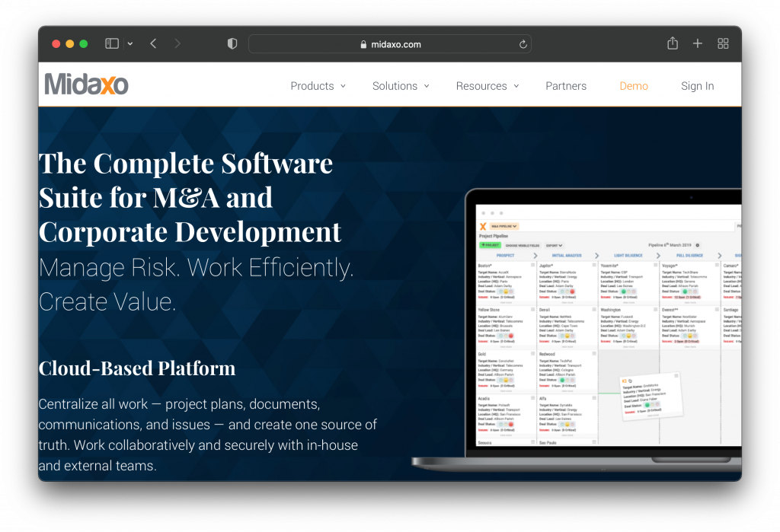The width and height of the screenshot is (780, 532).
Task: Click the "Yellow Stone" card title
Action: [x=488, y=310]
